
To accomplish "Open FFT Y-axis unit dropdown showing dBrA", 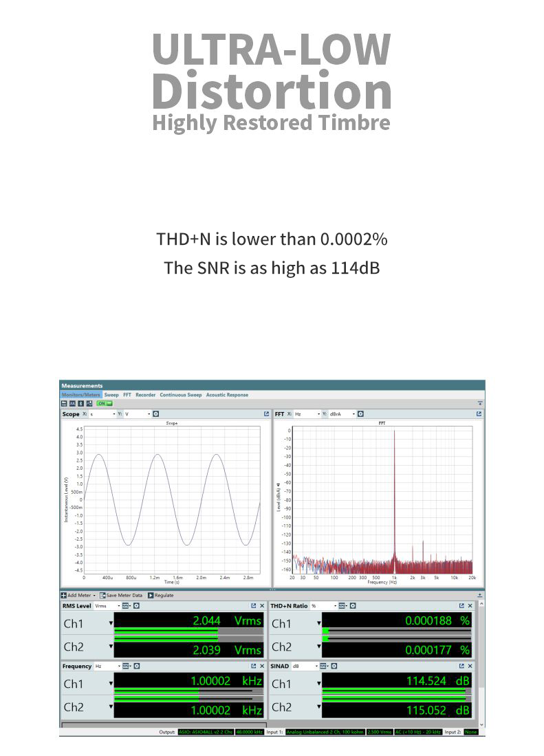I will 340,414.
